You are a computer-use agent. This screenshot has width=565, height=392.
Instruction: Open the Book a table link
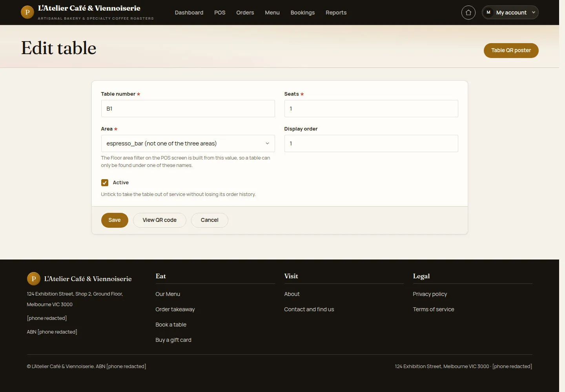[x=171, y=325]
